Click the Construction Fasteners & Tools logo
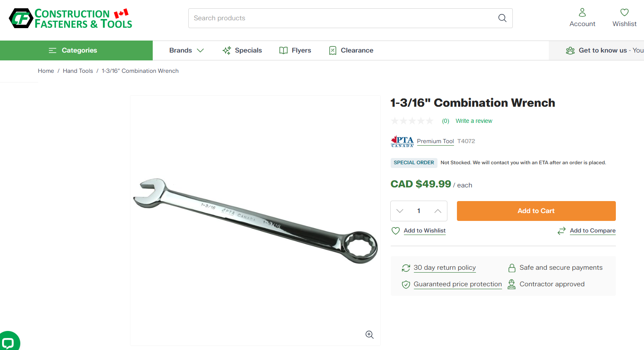644x350 pixels. tap(71, 18)
